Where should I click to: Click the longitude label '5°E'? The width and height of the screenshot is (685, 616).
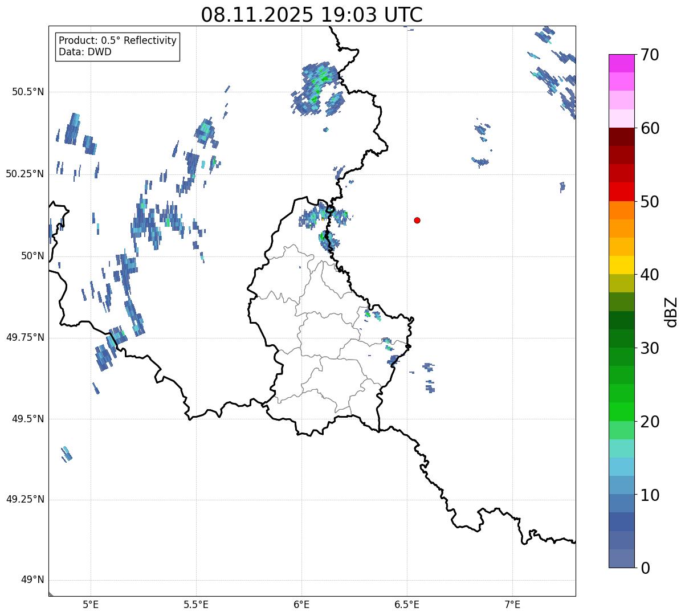coord(91,604)
